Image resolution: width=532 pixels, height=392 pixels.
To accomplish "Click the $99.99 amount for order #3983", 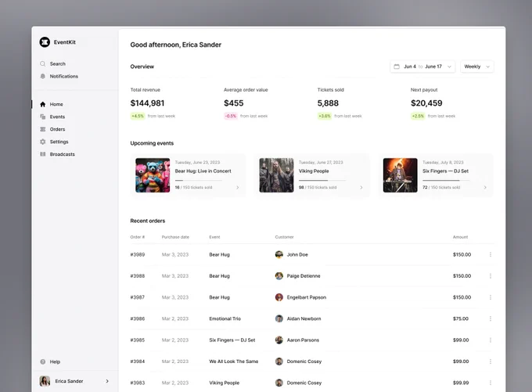I will [x=461, y=383].
